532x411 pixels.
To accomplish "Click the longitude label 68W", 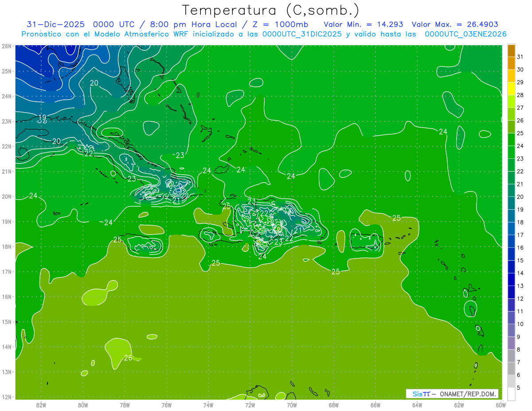I will (x=334, y=405).
